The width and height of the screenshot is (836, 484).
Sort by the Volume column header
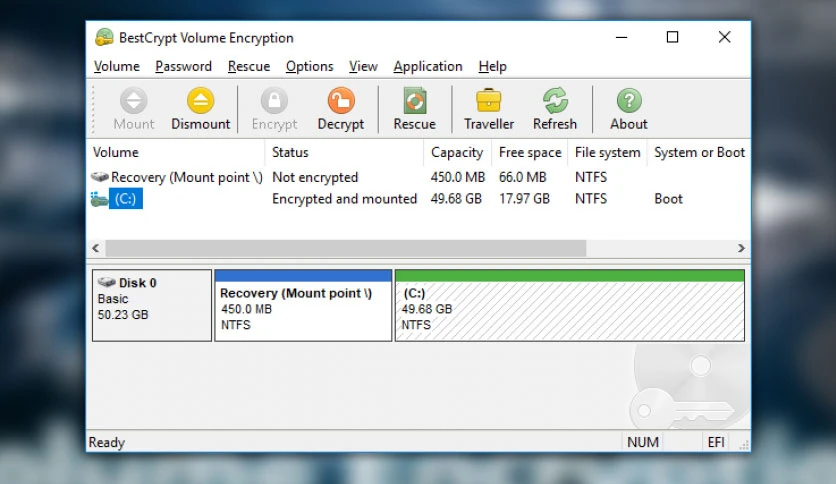click(176, 152)
